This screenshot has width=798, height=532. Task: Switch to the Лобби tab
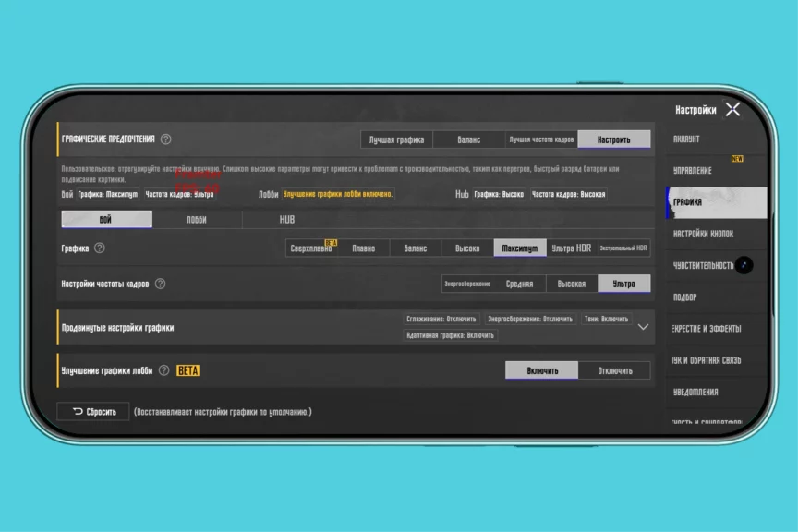pyautogui.click(x=197, y=220)
